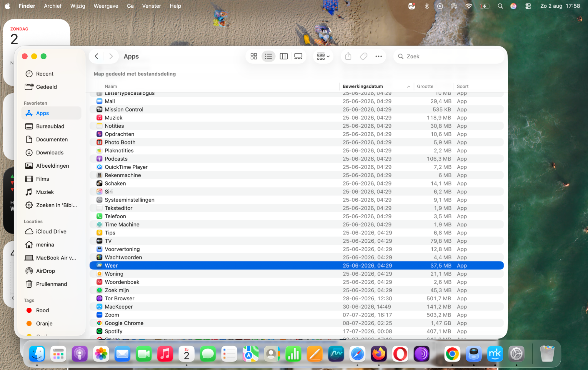Open AirDrop in the sidebar
Image resolution: width=588 pixels, height=370 pixels.
click(51, 271)
